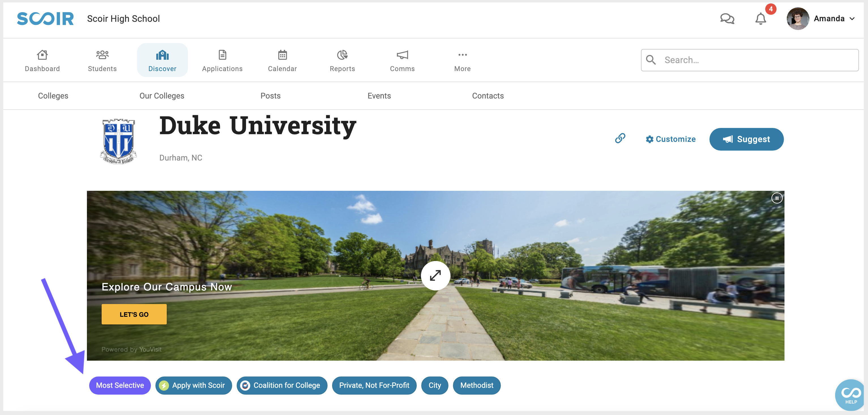Click the Students navigation icon
Image resolution: width=868 pixels, height=415 pixels.
tap(102, 60)
